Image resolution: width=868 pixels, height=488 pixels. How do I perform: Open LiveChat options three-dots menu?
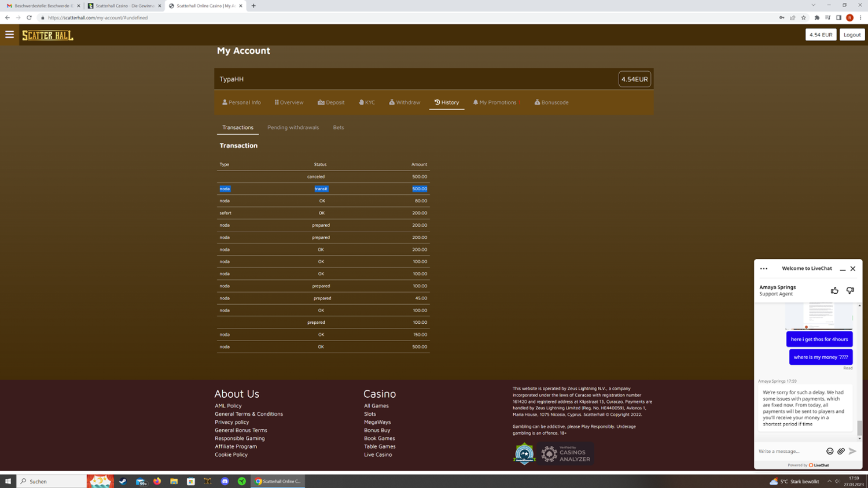[764, 269]
